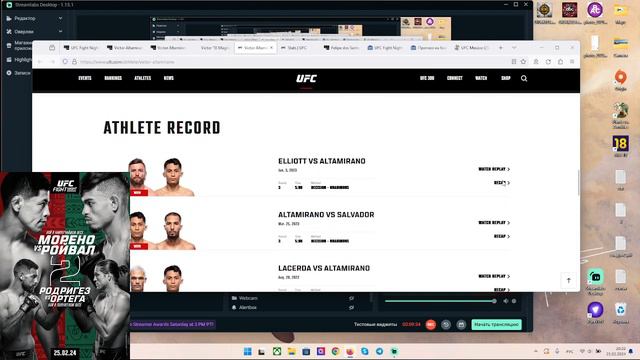Switch to the Felipe dos Santos tab
Viewport: 640px width, 360px height.
341,48
